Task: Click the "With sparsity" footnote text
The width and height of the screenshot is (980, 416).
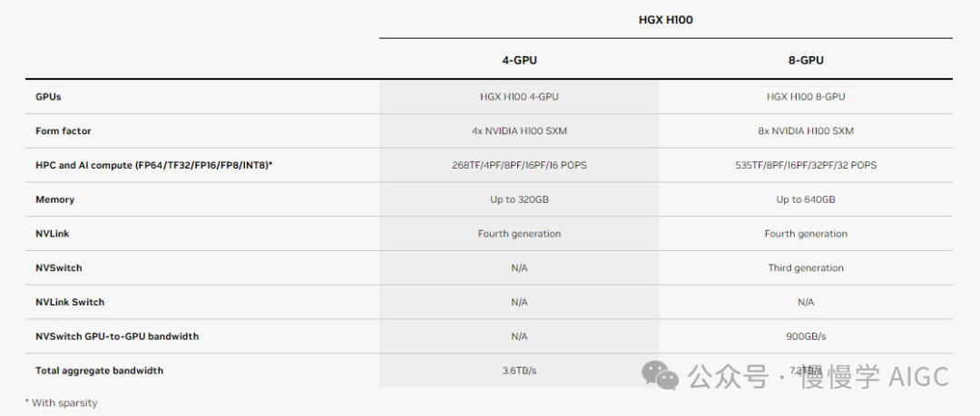Action: tap(64, 402)
